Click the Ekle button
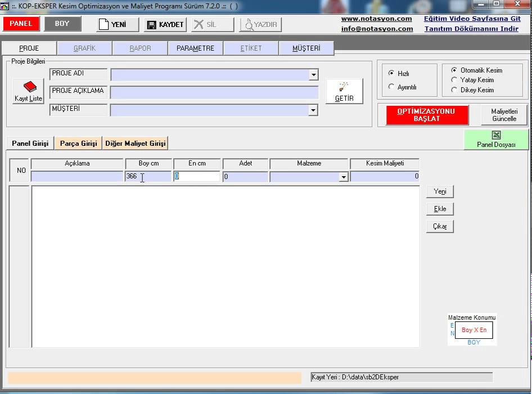Screen dimensions: 532x394 [440, 209]
